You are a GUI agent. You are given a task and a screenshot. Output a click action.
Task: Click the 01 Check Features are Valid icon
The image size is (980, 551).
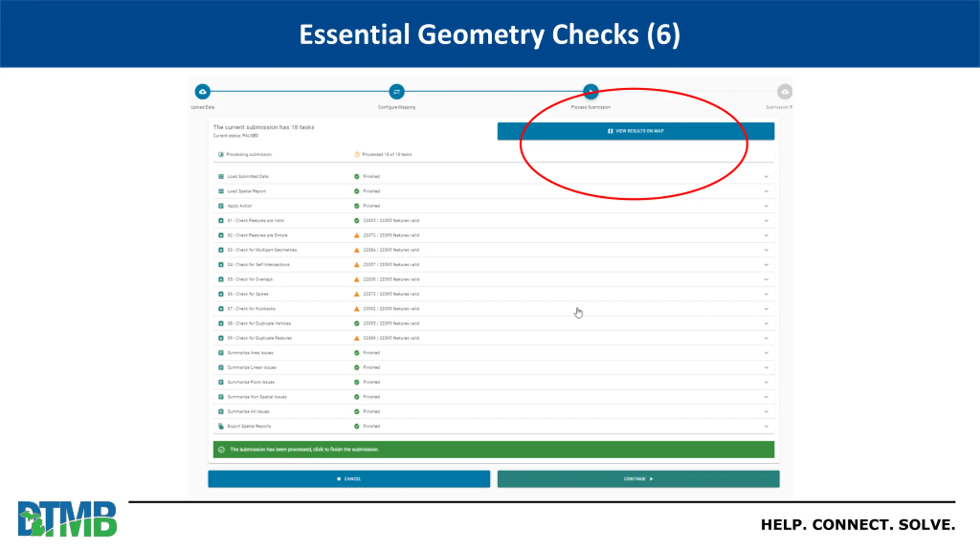[x=221, y=220]
